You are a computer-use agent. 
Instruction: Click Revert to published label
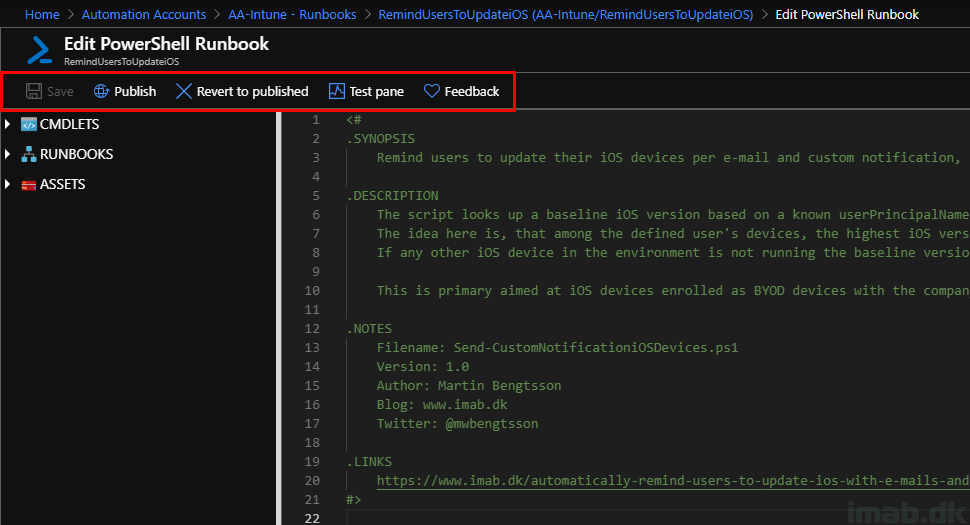tap(252, 92)
